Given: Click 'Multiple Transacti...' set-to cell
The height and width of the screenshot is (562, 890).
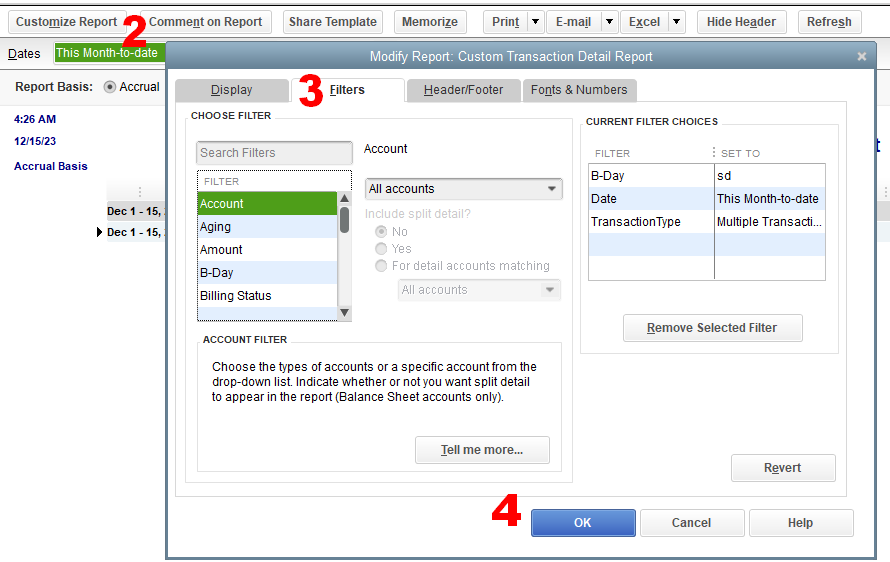Looking at the screenshot, I should coord(770,222).
